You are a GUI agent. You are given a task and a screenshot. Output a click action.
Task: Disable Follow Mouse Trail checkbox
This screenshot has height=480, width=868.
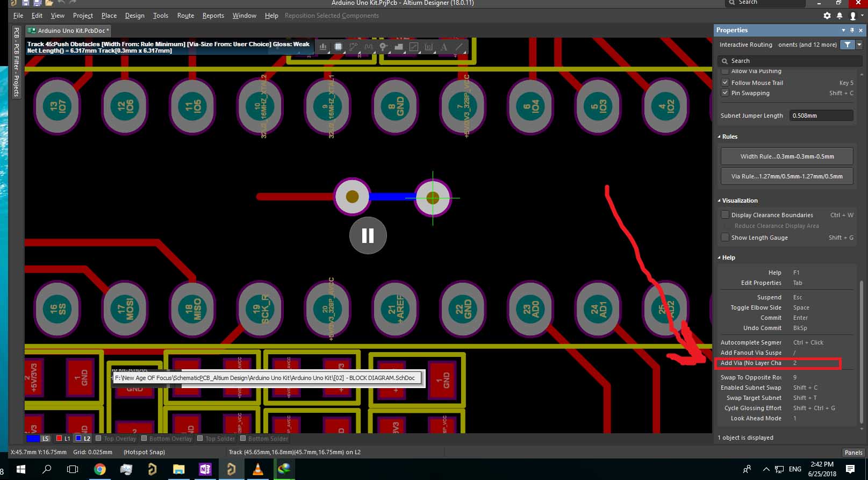725,83
